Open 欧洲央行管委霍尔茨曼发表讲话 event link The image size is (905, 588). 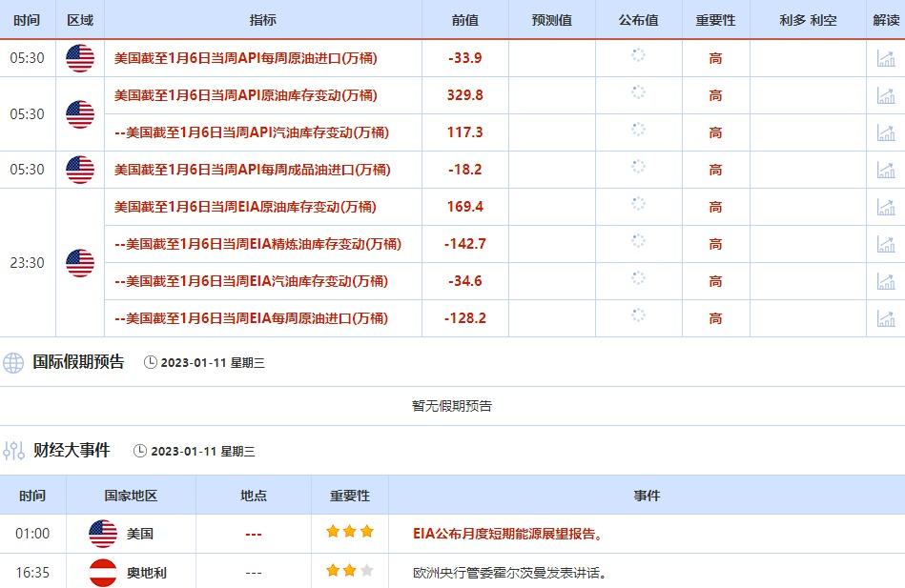pyautogui.click(x=510, y=573)
